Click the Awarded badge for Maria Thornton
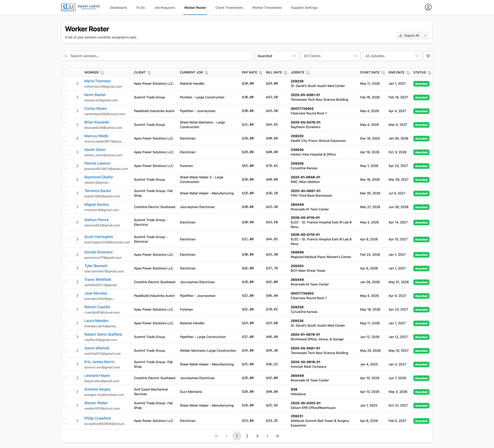This screenshot has width=494, height=448. (421, 84)
